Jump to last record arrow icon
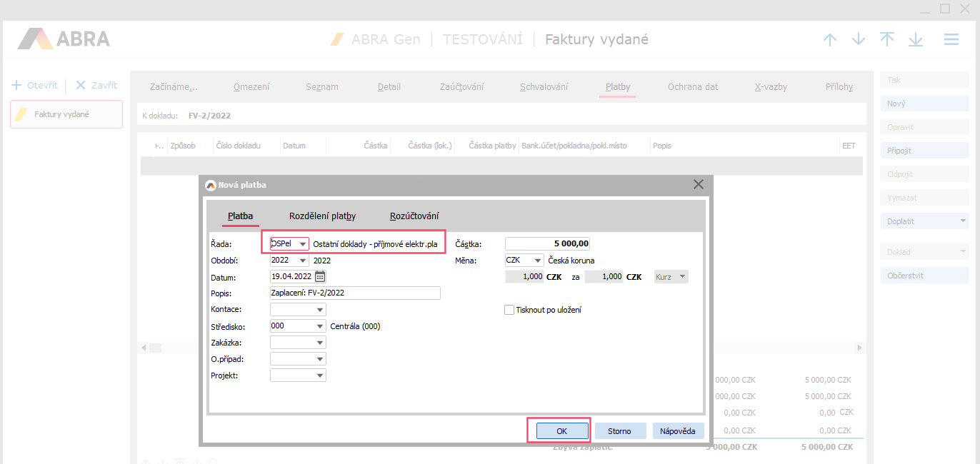This screenshot has width=980, height=464. point(916,40)
